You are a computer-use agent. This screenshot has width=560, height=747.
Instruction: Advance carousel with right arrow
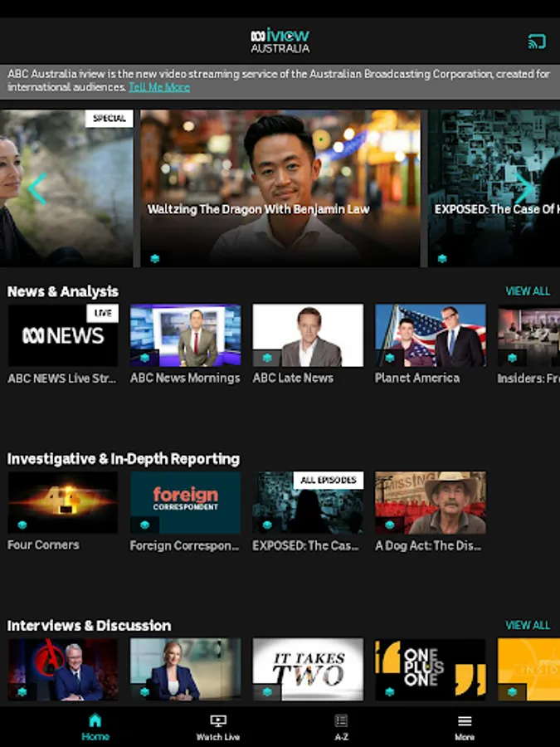[x=525, y=188]
